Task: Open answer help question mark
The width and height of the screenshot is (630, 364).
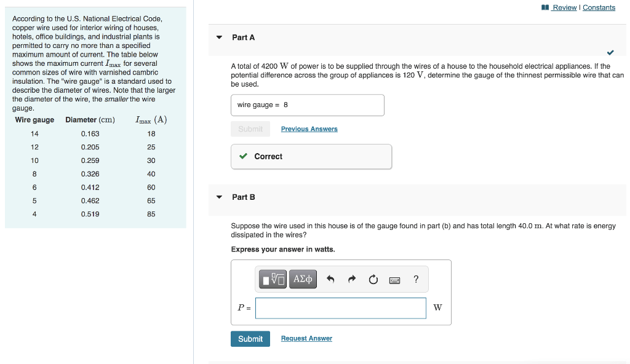Action: (x=416, y=280)
